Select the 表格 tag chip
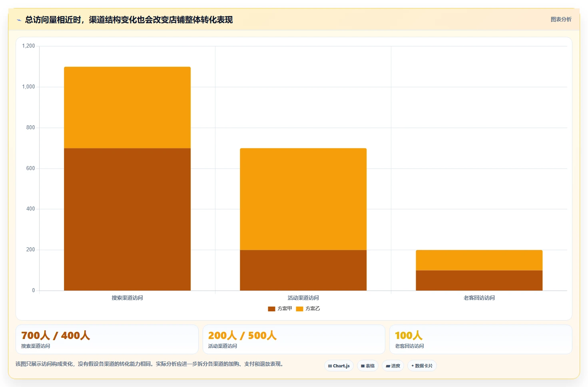Screen dimensions: 588x387 (x=368, y=366)
